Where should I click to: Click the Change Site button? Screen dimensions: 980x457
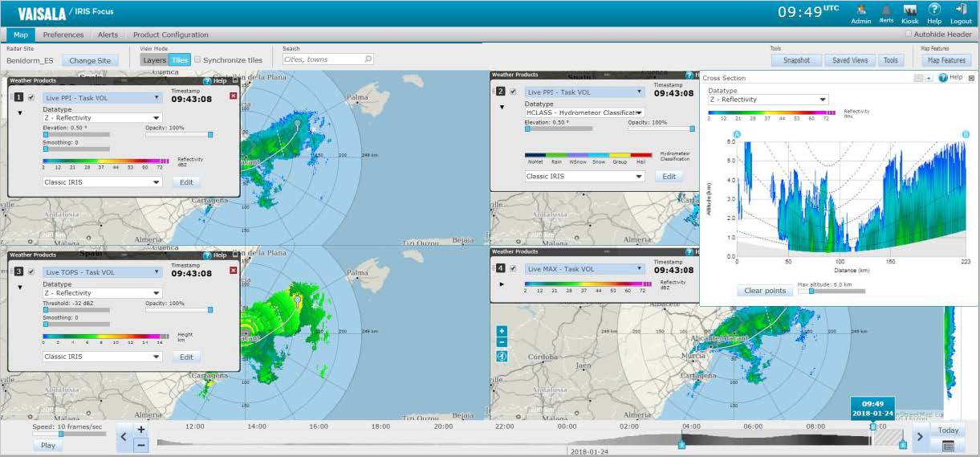90,60
